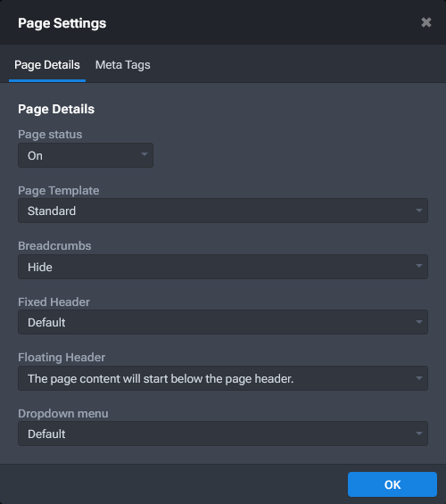
Task: Confirm settings with the OK button
Action: [x=392, y=484]
